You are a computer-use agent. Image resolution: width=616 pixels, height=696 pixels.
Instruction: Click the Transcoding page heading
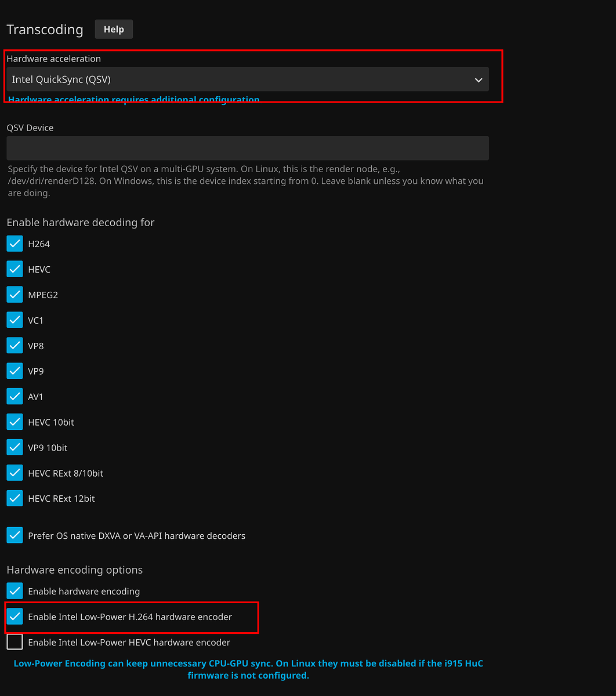click(45, 30)
